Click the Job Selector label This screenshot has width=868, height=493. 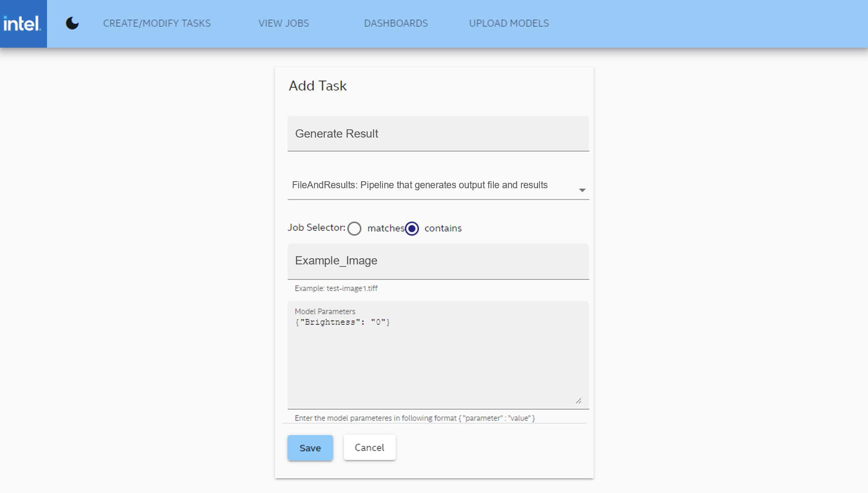316,227
